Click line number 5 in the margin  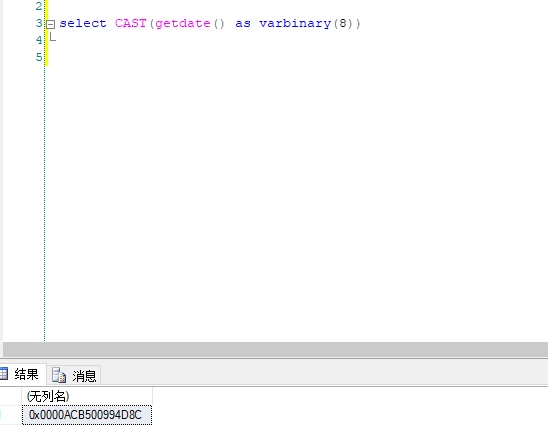tap(39, 57)
